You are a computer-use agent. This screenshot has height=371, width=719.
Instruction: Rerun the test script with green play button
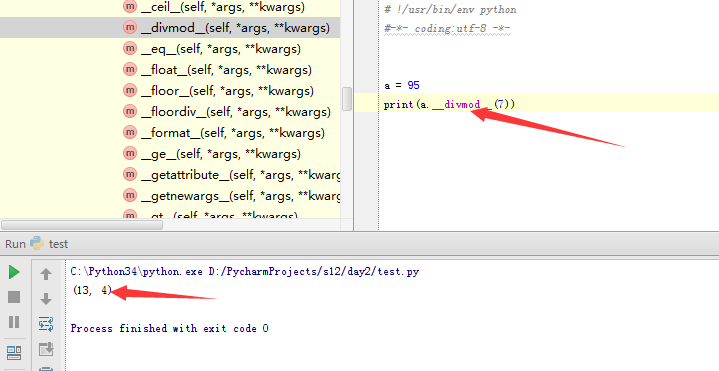[x=14, y=272]
